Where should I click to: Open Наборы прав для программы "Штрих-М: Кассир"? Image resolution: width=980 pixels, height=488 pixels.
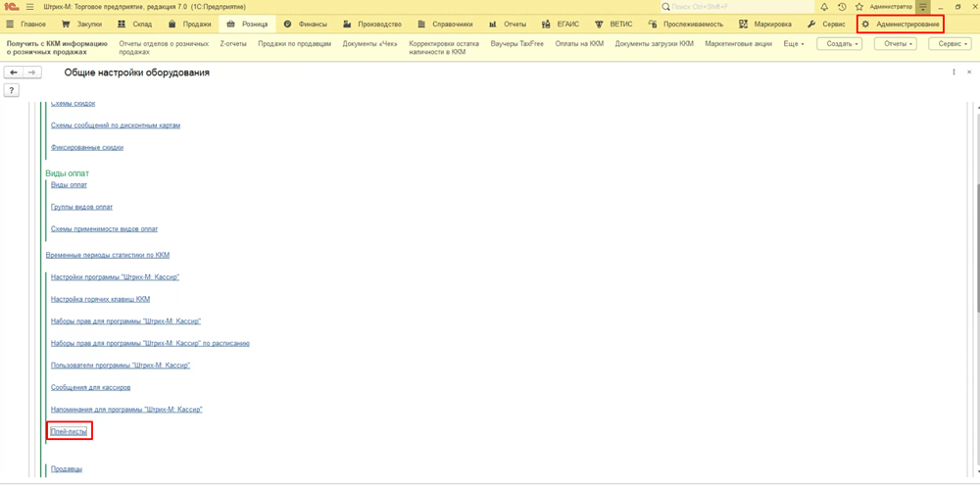pos(125,320)
